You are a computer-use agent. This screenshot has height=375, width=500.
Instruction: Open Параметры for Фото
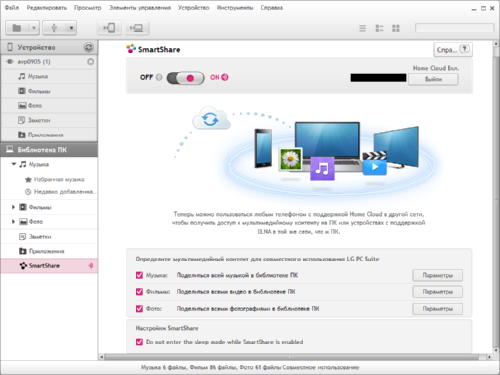click(437, 309)
